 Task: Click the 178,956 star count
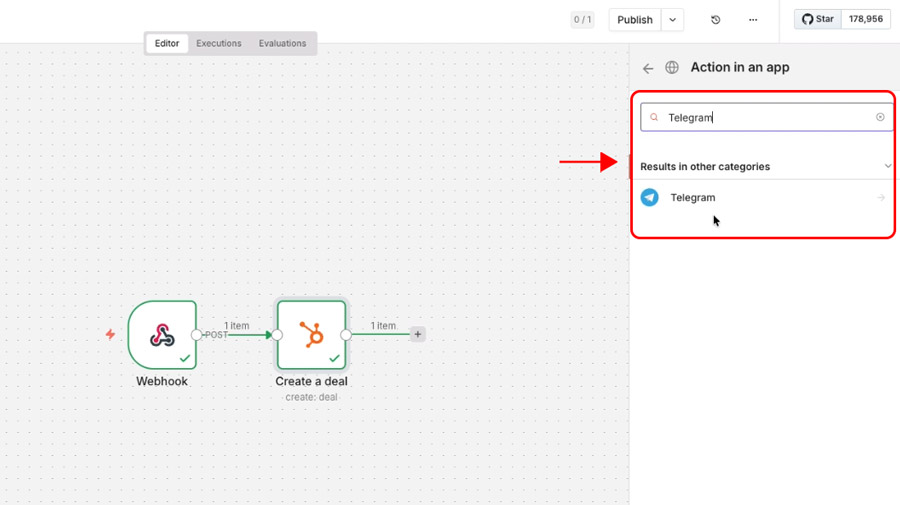point(866,19)
